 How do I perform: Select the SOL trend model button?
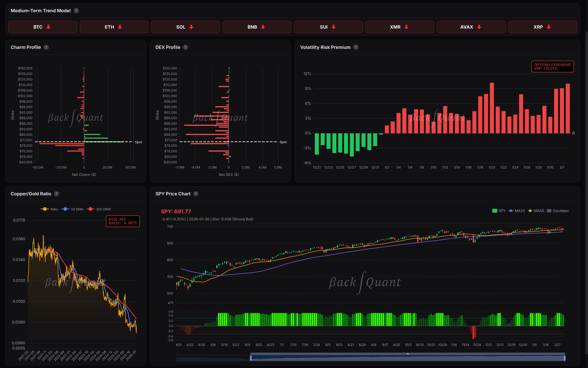coord(185,27)
